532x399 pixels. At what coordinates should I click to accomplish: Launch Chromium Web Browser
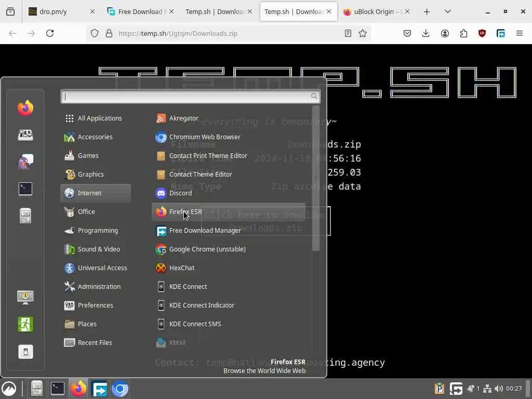229,137
